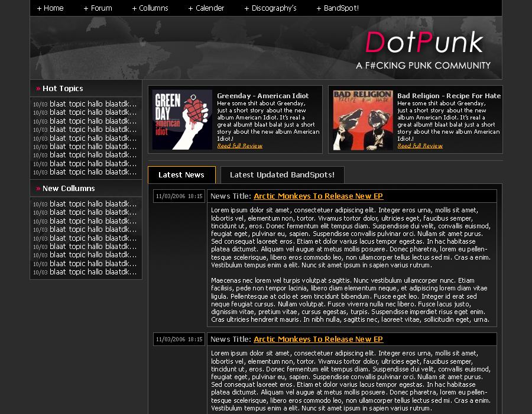532x414 pixels.
Task: Open the first Arctic Monkeys news link
Action: [318, 196]
